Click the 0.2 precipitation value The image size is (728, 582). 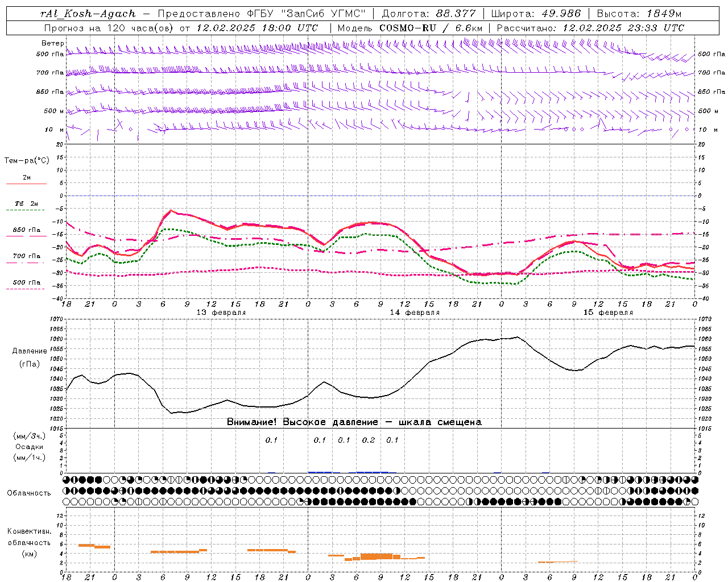click(369, 440)
